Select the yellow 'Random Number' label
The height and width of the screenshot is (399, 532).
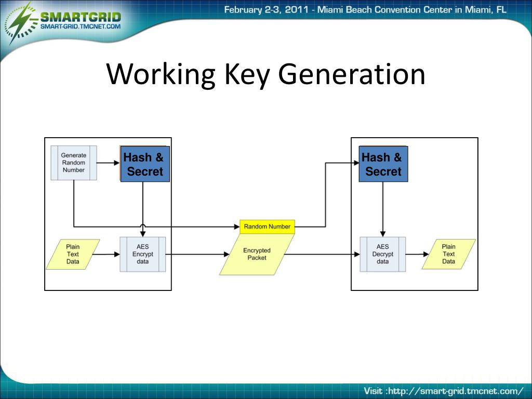click(x=268, y=227)
